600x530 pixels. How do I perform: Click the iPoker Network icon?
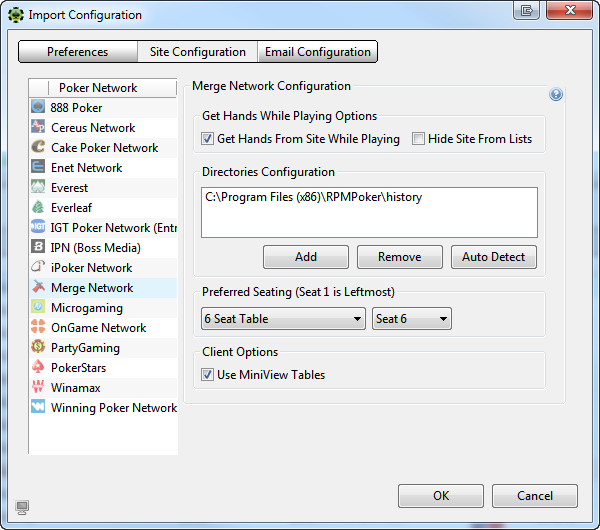(x=38, y=267)
